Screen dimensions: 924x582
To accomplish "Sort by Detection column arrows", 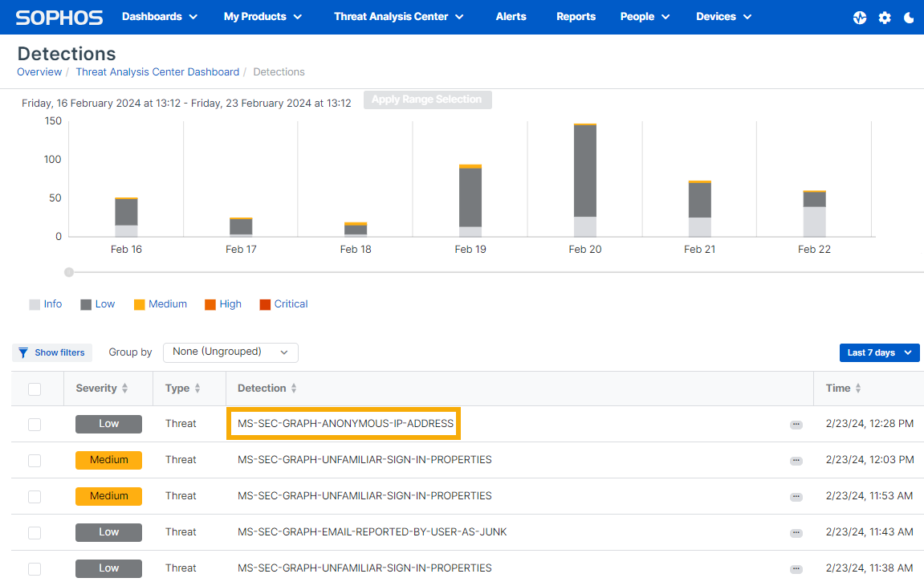I will click(294, 389).
